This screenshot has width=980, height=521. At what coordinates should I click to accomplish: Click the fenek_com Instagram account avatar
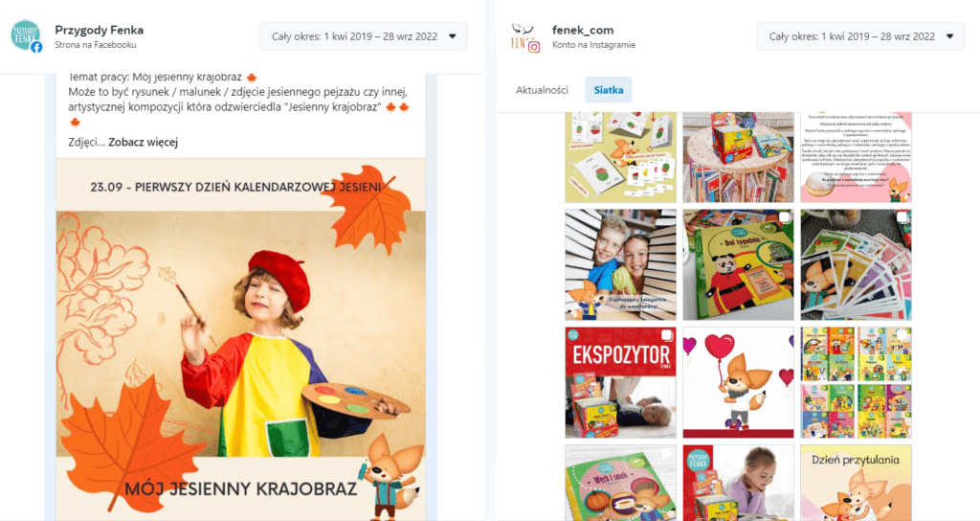[x=525, y=36]
